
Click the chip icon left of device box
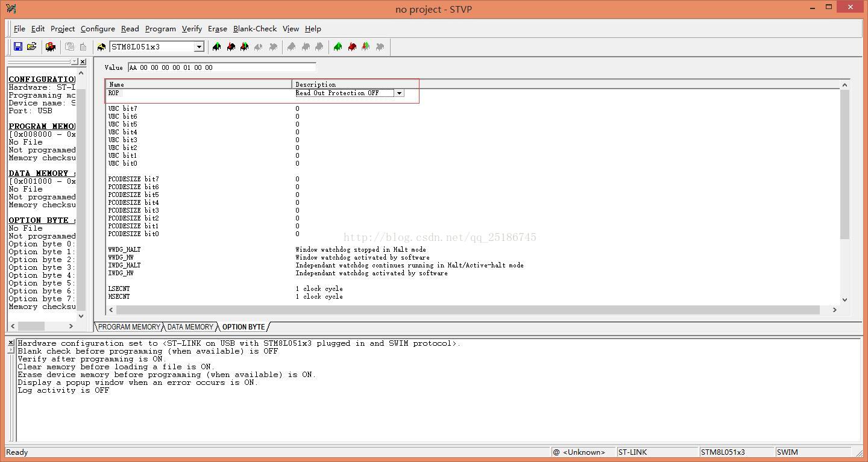[x=101, y=46]
